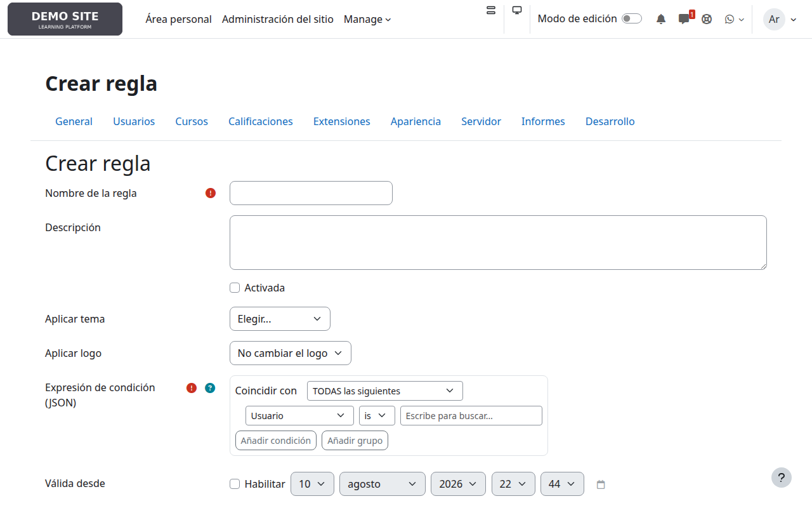Enable the Válida desde Habilitar checkbox
812x508 pixels.
coord(235,484)
